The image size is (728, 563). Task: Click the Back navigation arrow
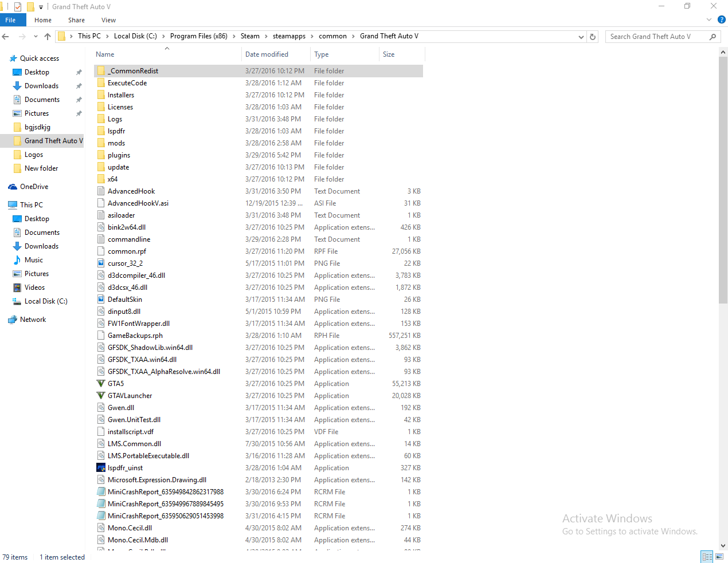(x=6, y=36)
